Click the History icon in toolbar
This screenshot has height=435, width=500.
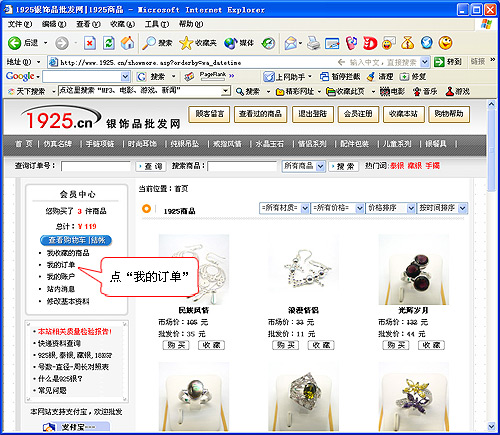click(x=268, y=43)
